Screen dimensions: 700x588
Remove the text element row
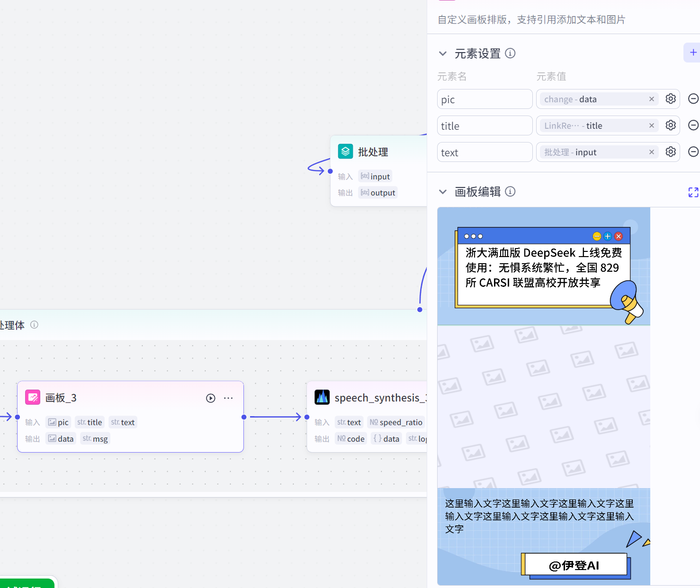pos(693,152)
